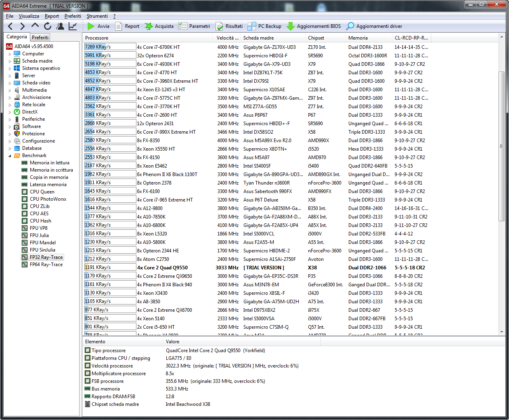The image size is (509, 420).
Task: Select the 2580 KRay/s FX-8350 result
Action: point(110,140)
